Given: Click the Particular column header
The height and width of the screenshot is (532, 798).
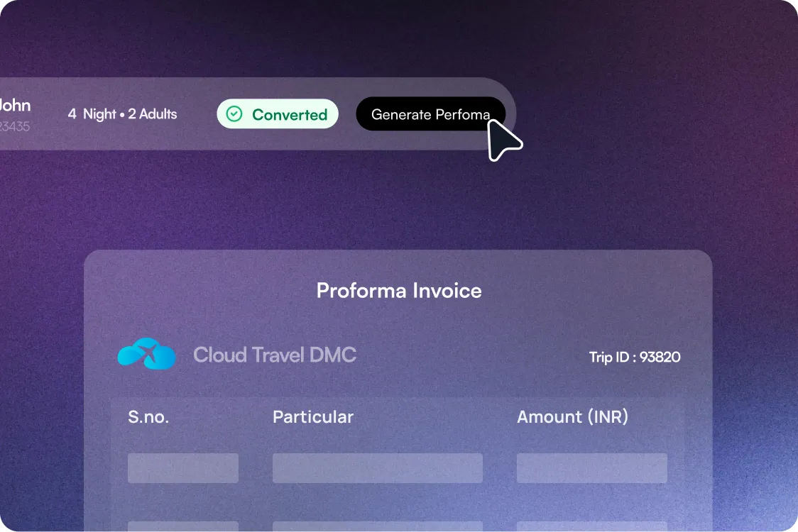Looking at the screenshot, I should 313,417.
